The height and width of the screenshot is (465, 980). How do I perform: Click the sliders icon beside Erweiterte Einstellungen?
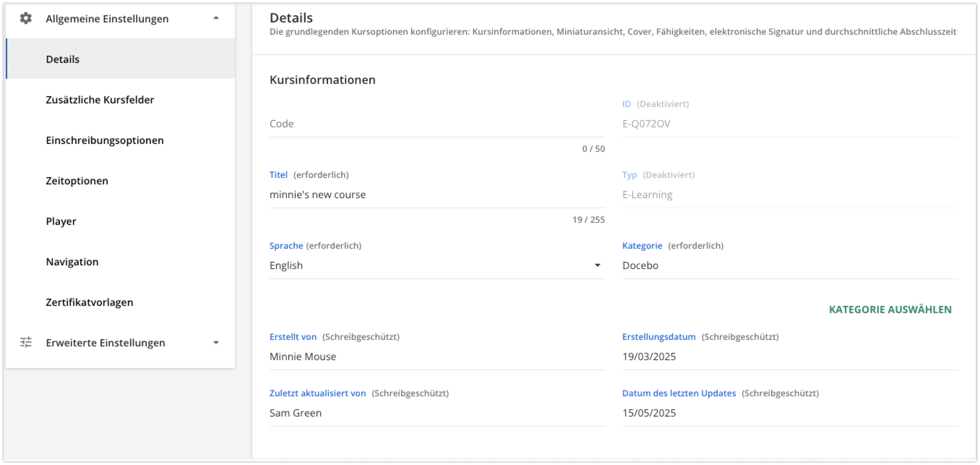(26, 342)
